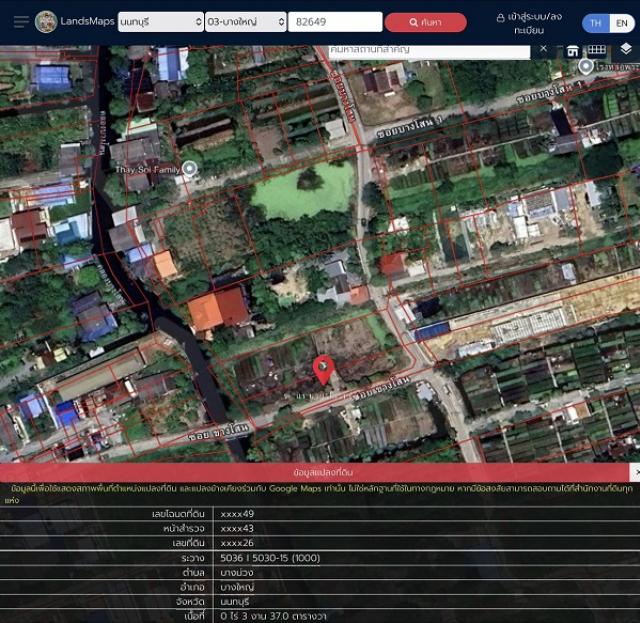Close the ข้อมูลแปลงที่ดิน info panel
Image resolution: width=640 pixels, height=623 pixels.
coord(634,471)
